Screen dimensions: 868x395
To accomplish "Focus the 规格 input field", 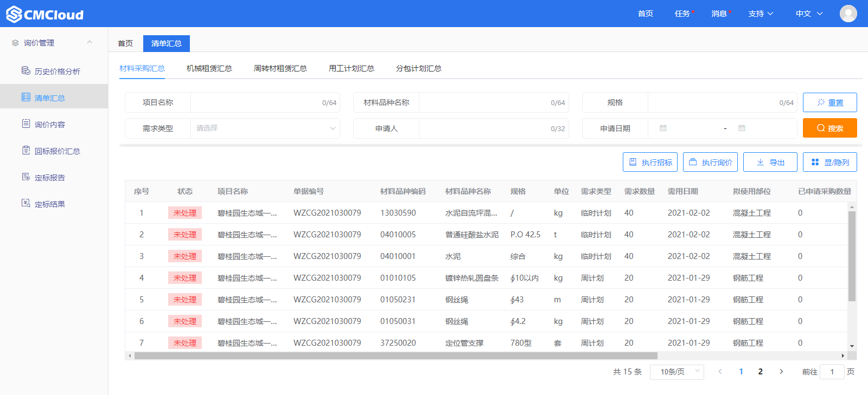I will tap(723, 102).
